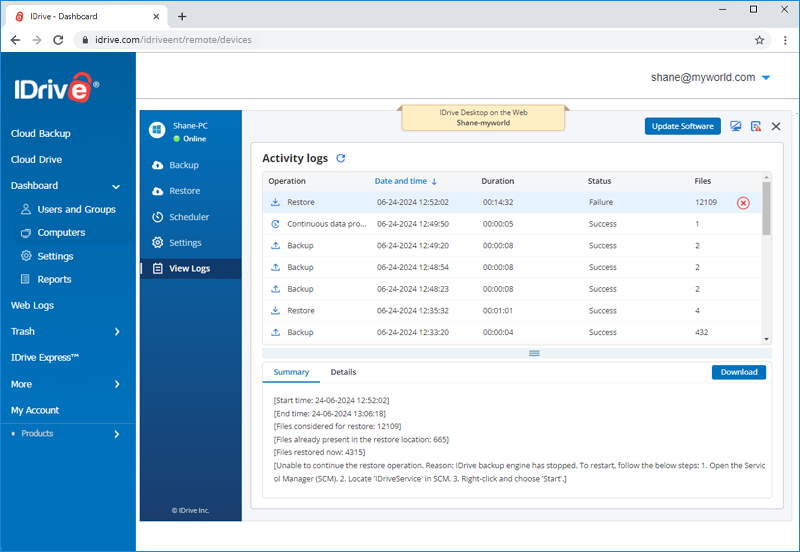Open the Computers page
The height and width of the screenshot is (552, 800).
(x=61, y=233)
